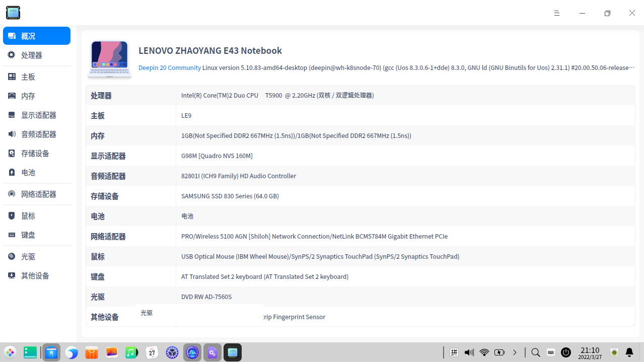Click the 键盘 label in overview table
This screenshot has width=644, height=362.
tap(98, 276)
